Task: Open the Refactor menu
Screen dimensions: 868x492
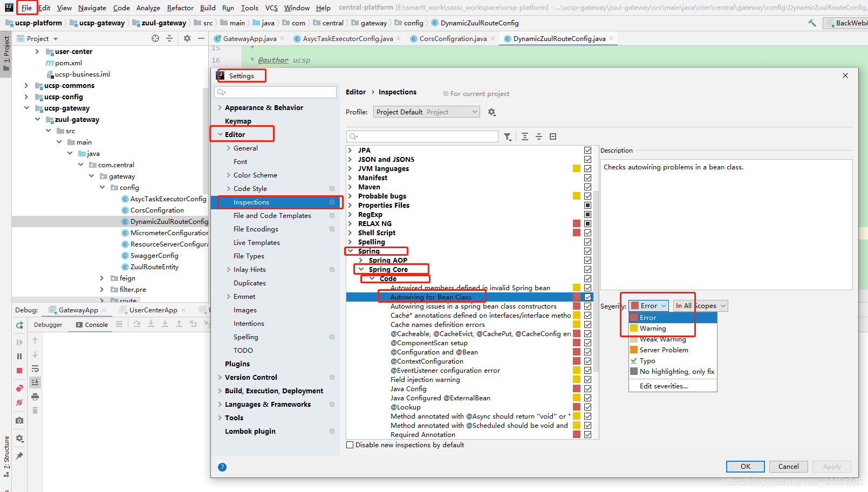Action: tap(180, 8)
